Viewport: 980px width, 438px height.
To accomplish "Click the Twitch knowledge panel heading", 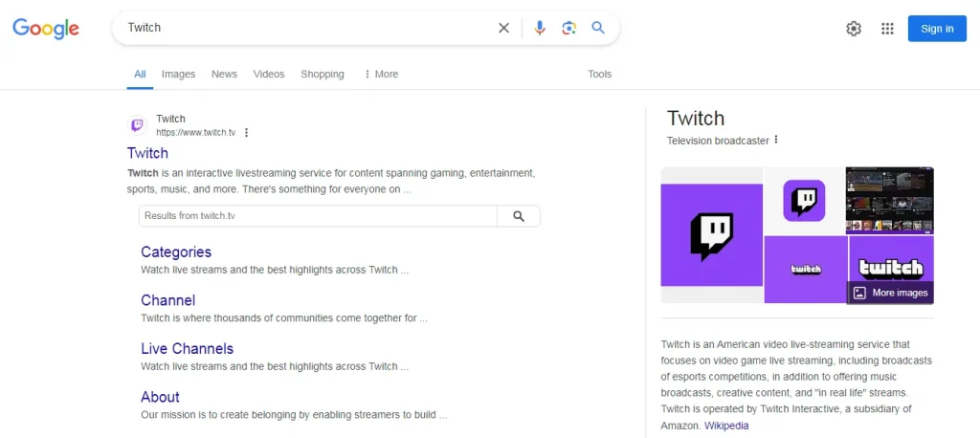I will [x=696, y=118].
